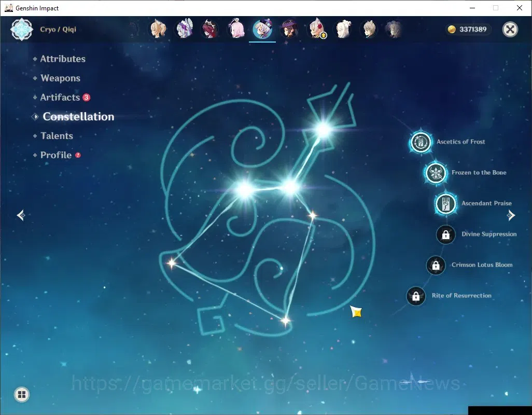Screen dimensions: 532x415
Task: Select the highlighted Qiqi portrait
Action: click(x=262, y=29)
